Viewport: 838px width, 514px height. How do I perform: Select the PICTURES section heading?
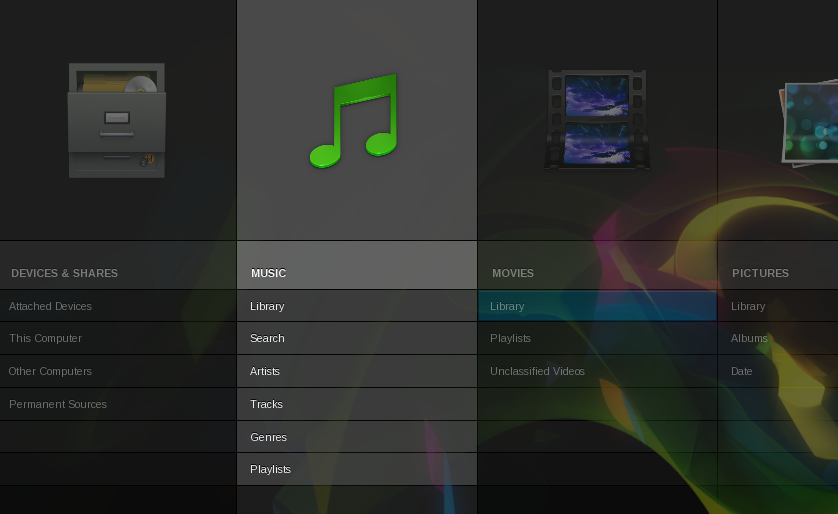761,273
